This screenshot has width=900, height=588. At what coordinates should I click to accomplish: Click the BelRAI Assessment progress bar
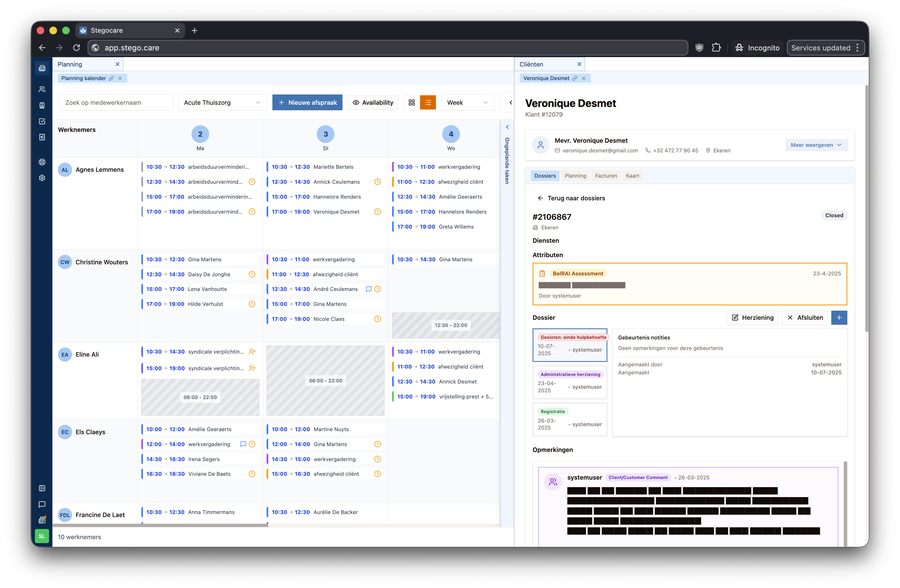point(582,285)
